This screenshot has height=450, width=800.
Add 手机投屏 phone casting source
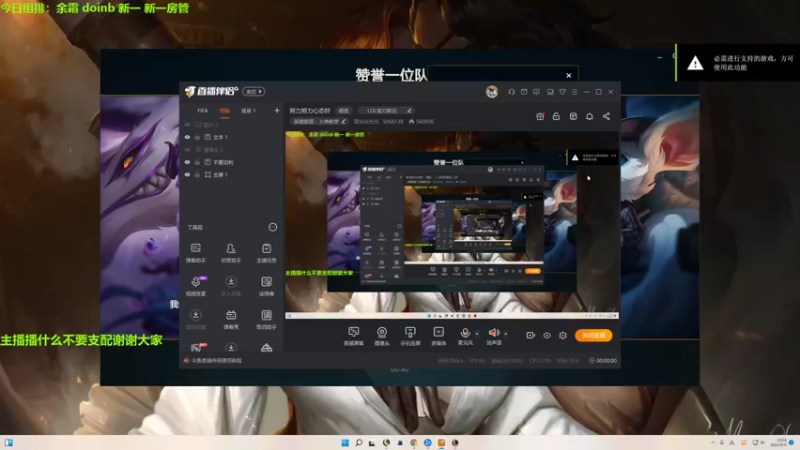[410, 336]
